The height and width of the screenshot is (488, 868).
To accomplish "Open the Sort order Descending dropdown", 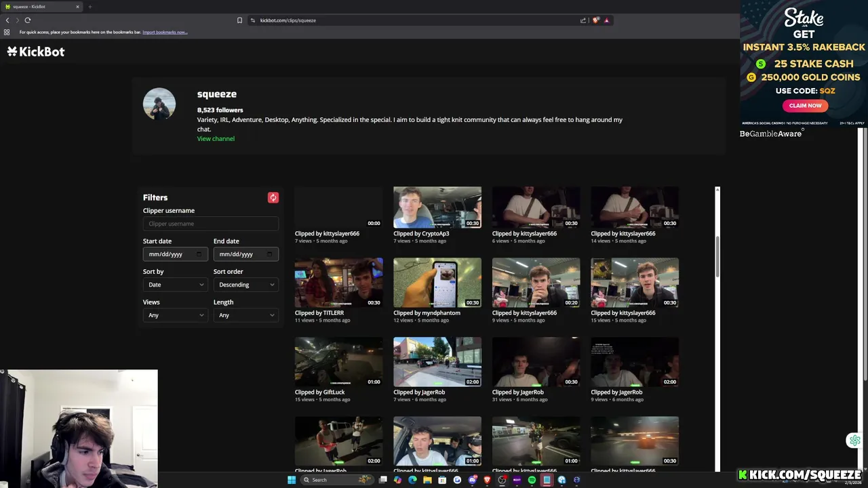I will pos(246,285).
